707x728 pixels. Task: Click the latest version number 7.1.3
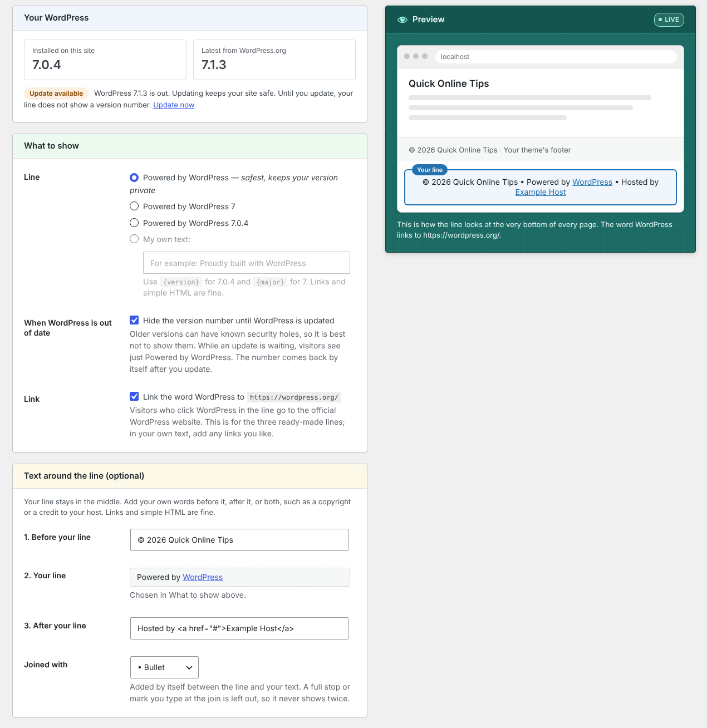(214, 65)
